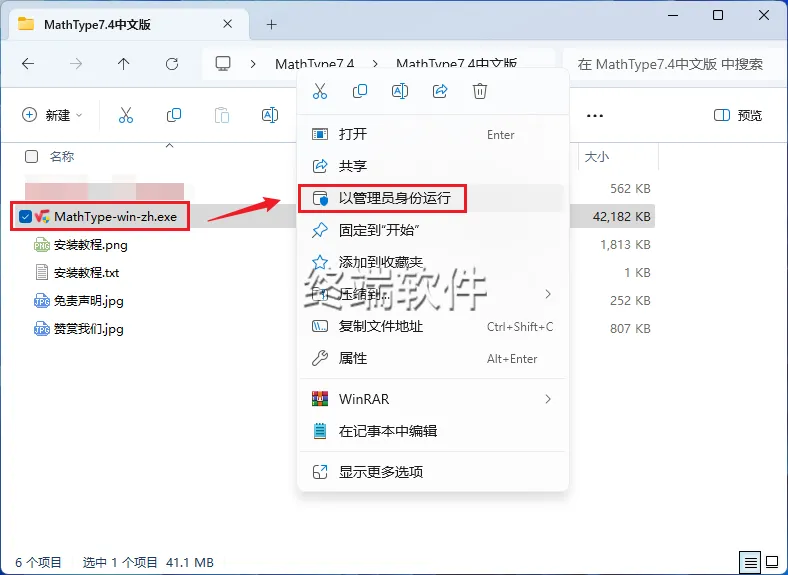Click the 562 KB size cell
Image resolution: width=788 pixels, height=575 pixels.
tap(630, 188)
